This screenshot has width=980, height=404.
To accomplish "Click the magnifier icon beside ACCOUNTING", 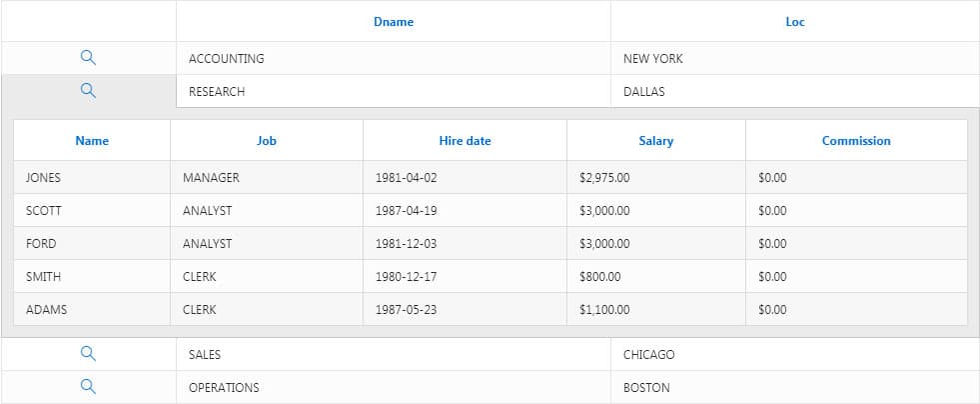I will pos(88,58).
